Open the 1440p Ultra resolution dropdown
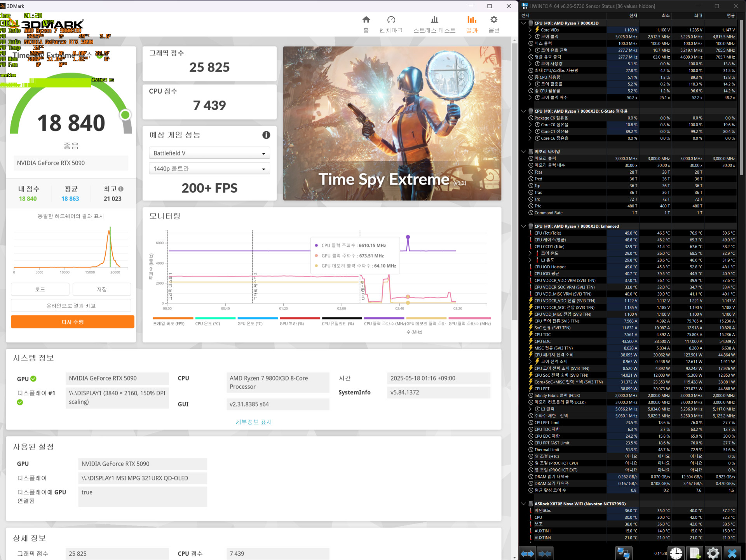The image size is (746, 560). (x=209, y=169)
